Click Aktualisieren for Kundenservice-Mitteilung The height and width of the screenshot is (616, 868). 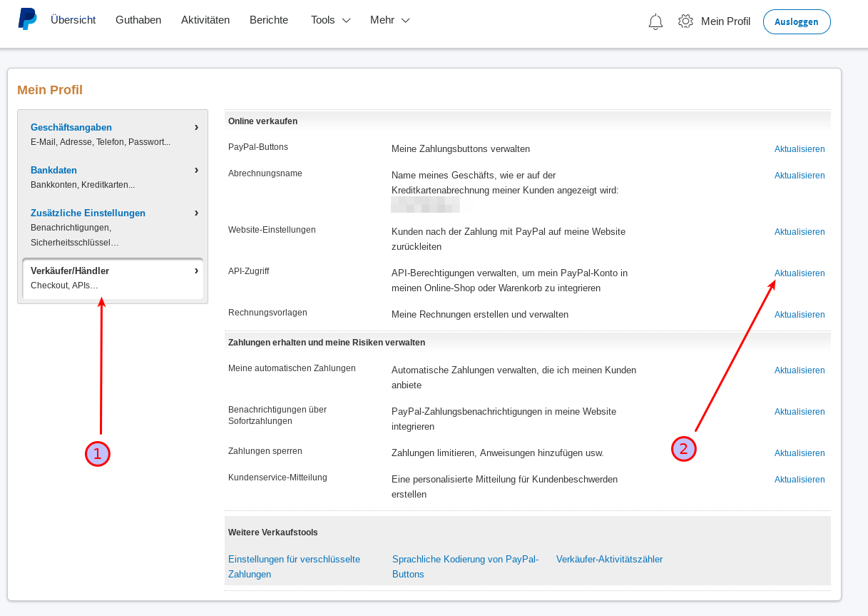coord(800,480)
